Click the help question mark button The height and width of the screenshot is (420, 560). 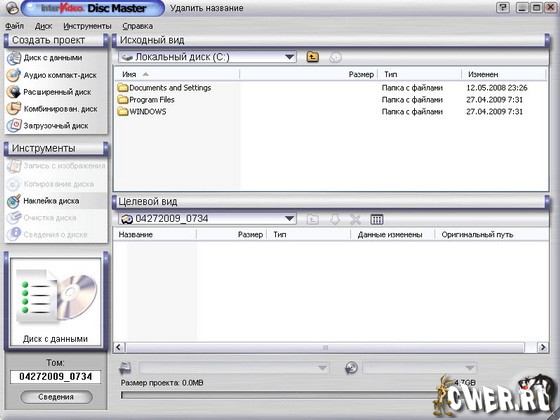click(x=503, y=8)
